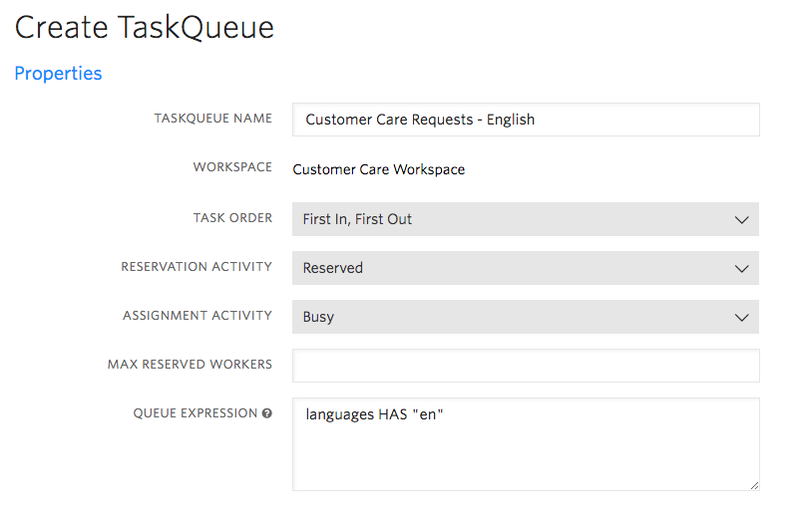The width and height of the screenshot is (800, 528).
Task: Click the chevron arrow on Assignment Activity
Action: 741,317
